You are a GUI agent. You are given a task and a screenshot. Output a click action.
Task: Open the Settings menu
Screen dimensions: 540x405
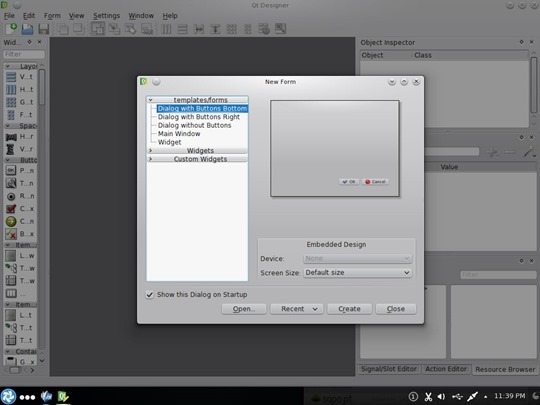[106, 15]
